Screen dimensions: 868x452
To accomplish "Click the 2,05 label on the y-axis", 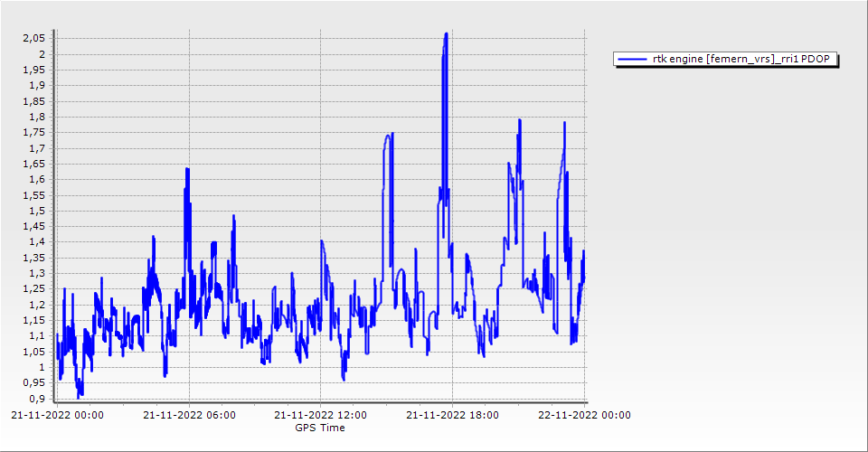I will (33, 39).
